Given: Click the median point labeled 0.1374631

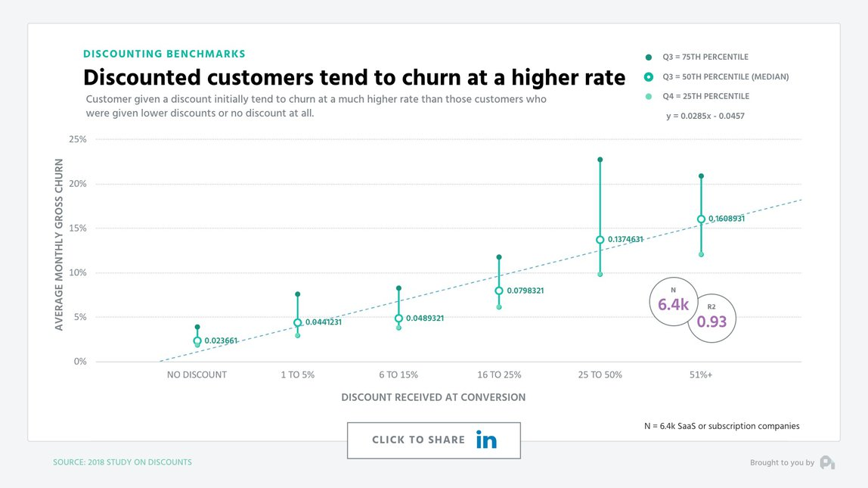Looking at the screenshot, I should [600, 239].
